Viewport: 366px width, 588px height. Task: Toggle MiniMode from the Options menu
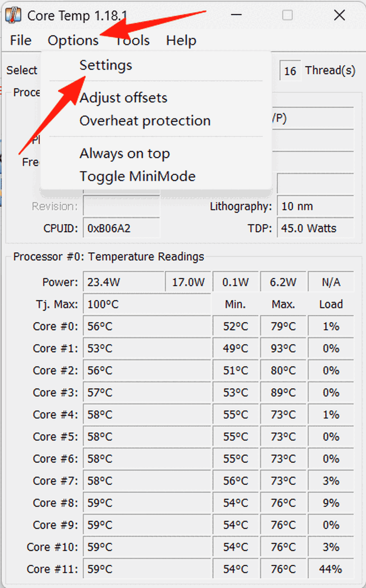137,176
